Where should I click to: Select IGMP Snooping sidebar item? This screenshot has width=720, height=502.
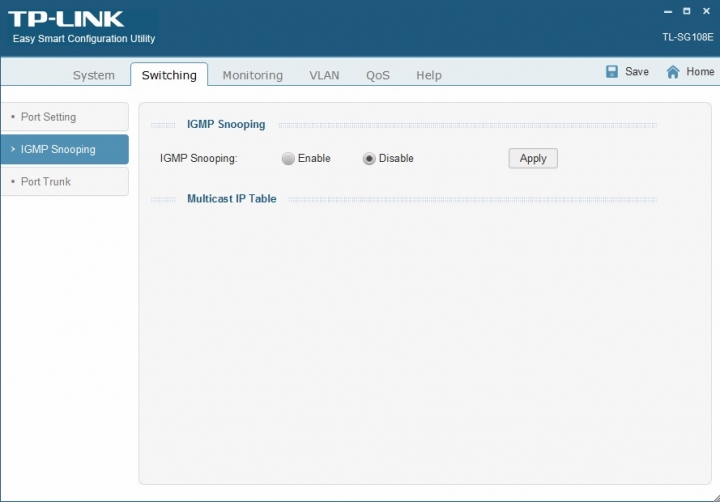click(x=64, y=149)
